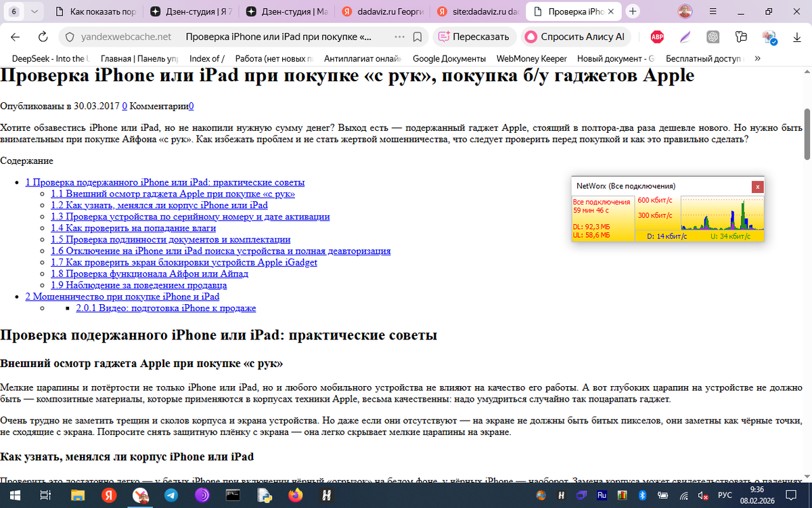Open 'Работа (нет новых' bookmark

[275, 58]
